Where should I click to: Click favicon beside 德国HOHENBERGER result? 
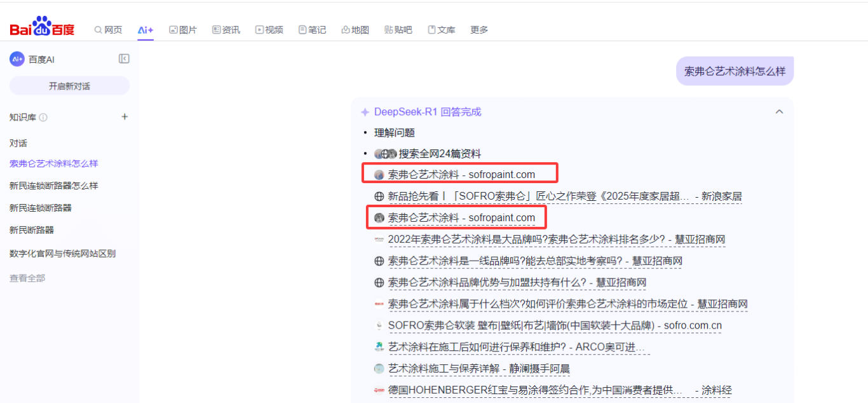click(379, 390)
